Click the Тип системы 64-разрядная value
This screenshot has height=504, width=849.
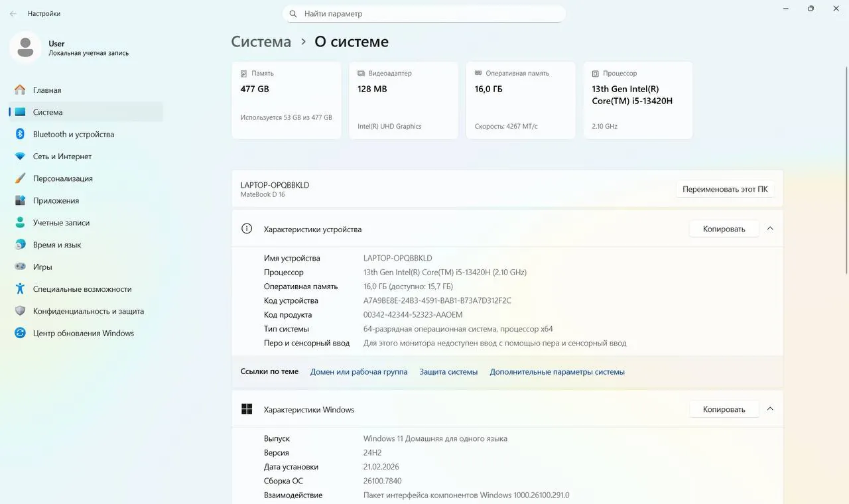coord(458,329)
